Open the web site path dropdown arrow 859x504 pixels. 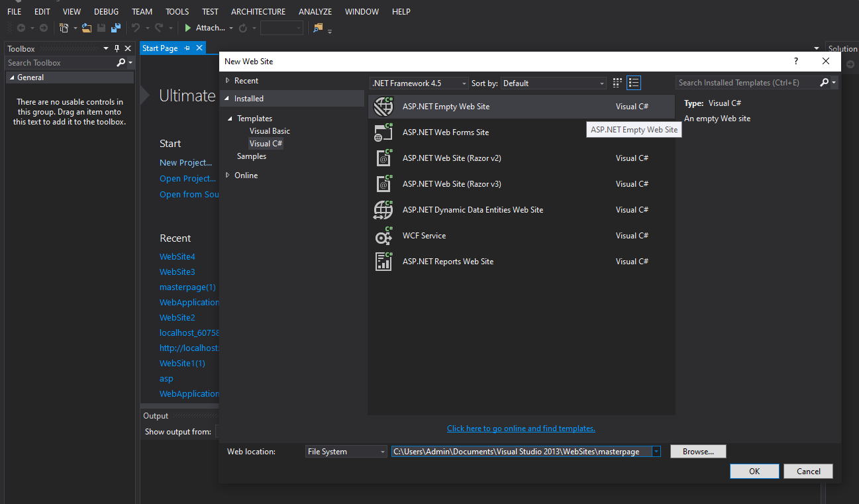point(656,452)
